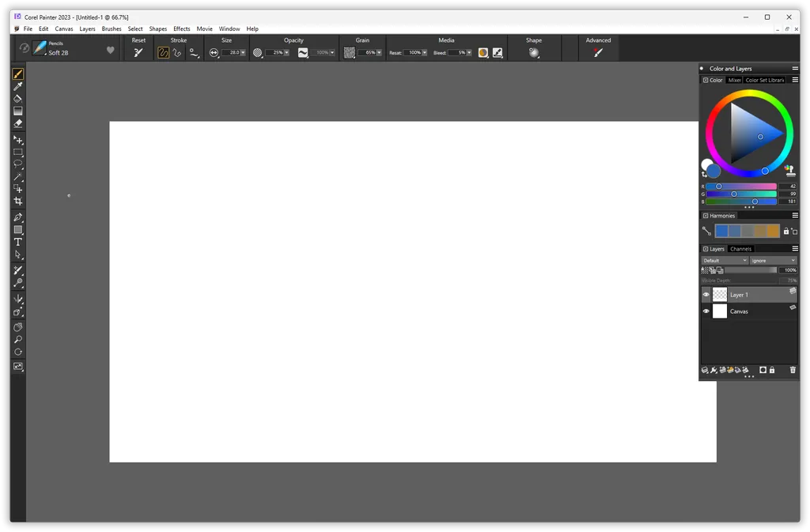
Task: Collapse the Layers panel toggle box
Action: tap(705, 249)
